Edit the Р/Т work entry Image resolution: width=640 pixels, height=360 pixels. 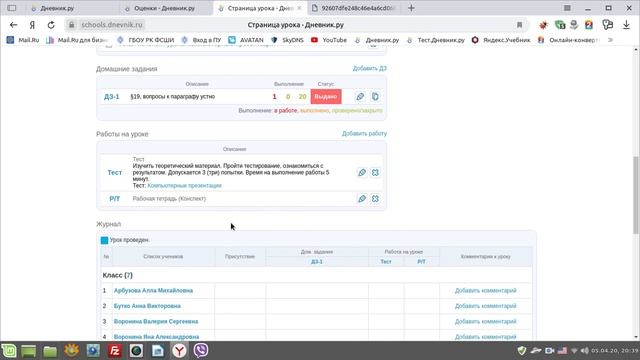tap(362, 199)
